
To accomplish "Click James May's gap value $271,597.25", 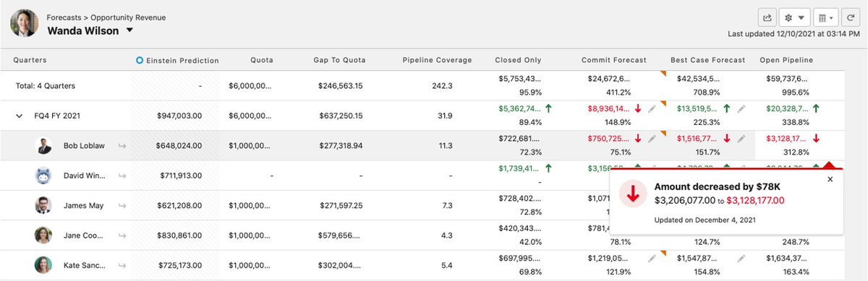I will pos(340,206).
